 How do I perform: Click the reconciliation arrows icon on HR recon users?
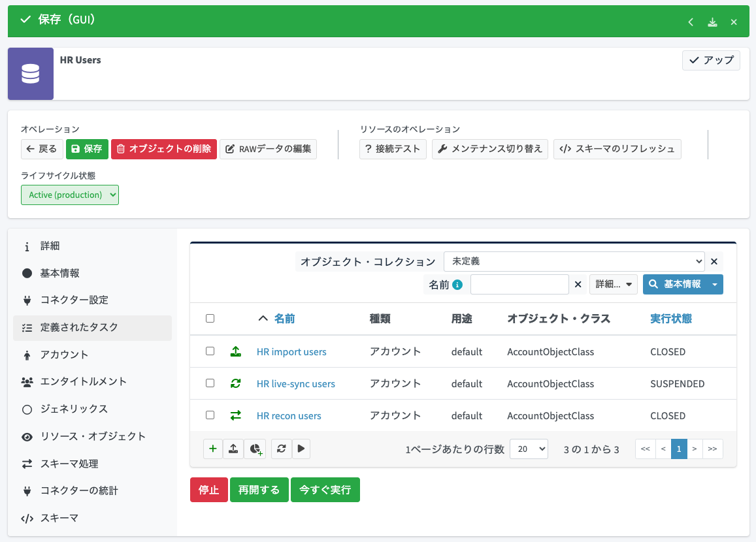(235, 415)
